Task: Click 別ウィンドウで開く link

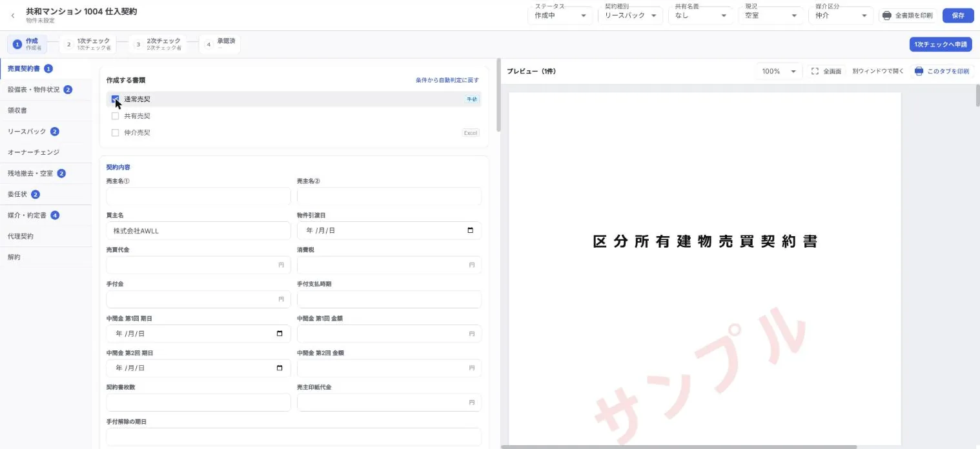Action: [878, 71]
